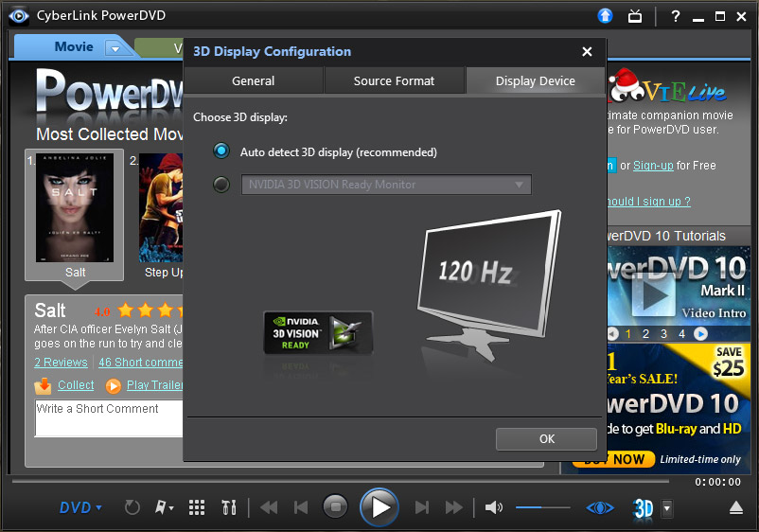759x532 pixels.
Task: Click the Salt rating stars
Action: tap(151, 310)
